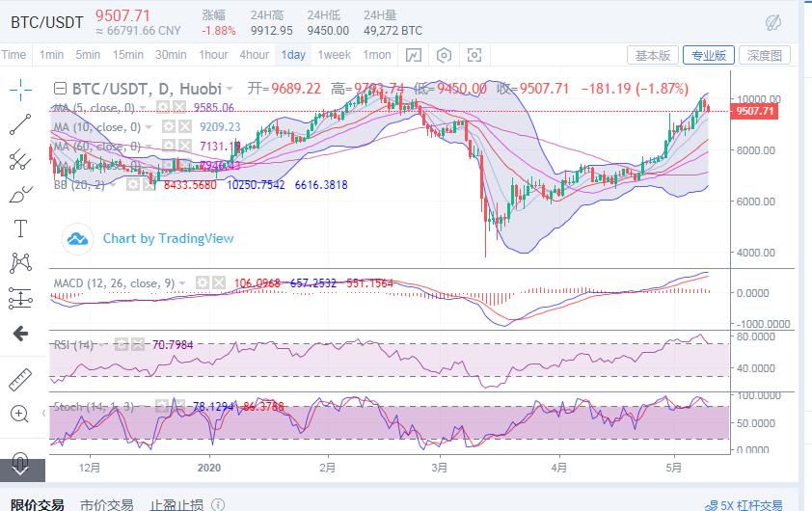
Task: Take a chart screenshot with fullscreen icon
Action: click(x=474, y=55)
